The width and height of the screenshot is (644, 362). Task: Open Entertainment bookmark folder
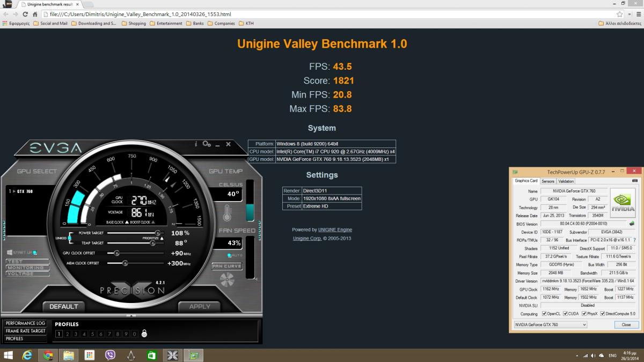[x=166, y=24]
